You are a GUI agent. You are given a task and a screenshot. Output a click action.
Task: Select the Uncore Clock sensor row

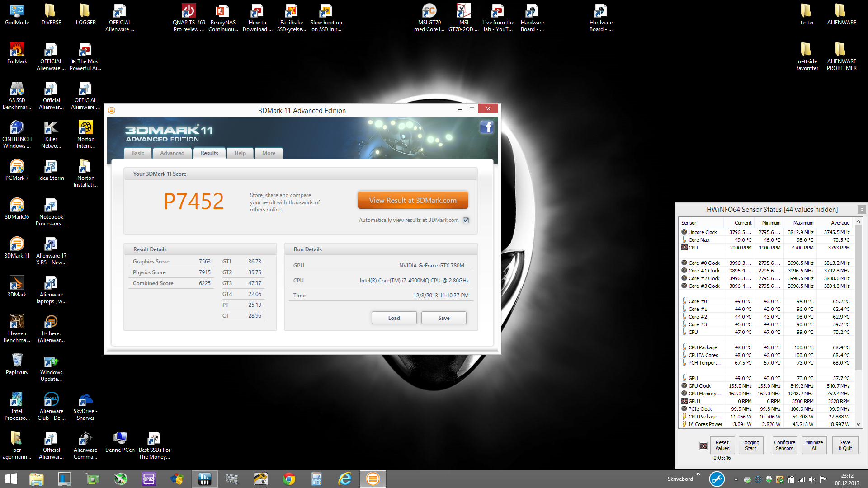[766, 232]
